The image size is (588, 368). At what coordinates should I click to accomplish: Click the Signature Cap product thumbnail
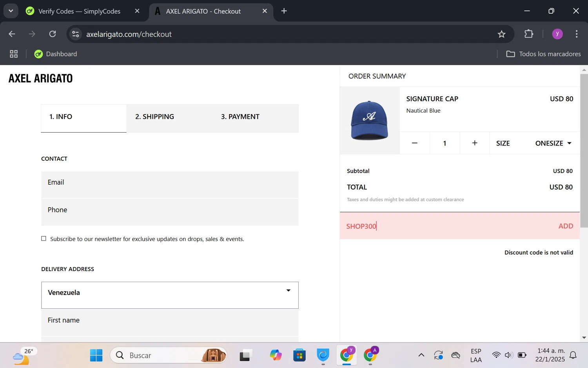coord(369,120)
